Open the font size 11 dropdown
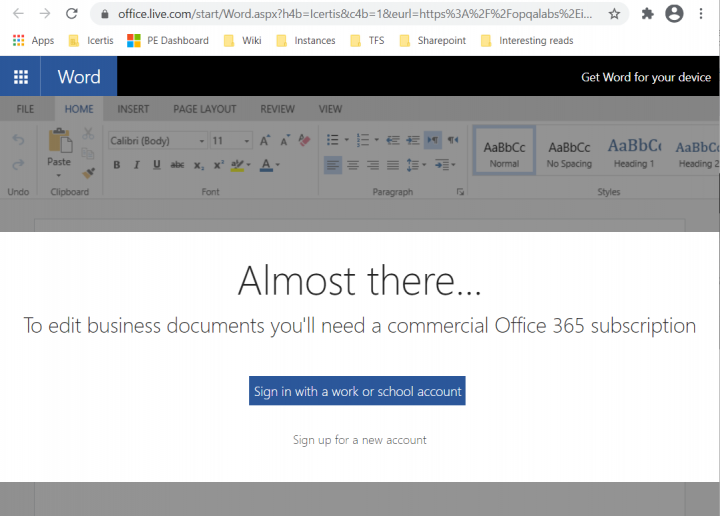This screenshot has height=516, width=720. point(231,141)
